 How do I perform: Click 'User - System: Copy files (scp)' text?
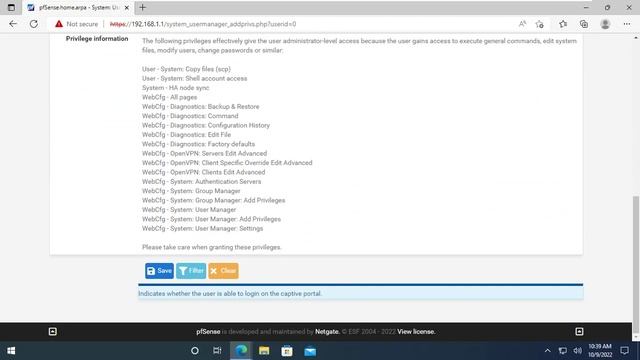(x=187, y=69)
